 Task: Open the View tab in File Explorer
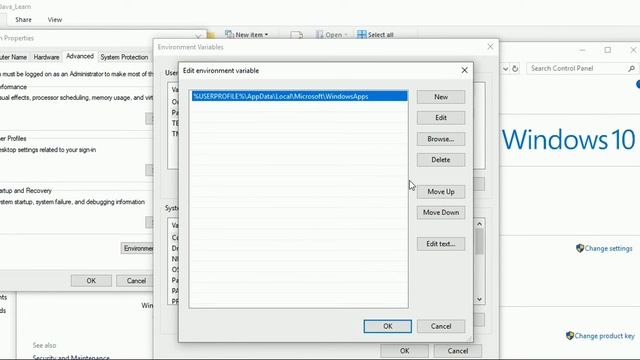pyautogui.click(x=55, y=20)
